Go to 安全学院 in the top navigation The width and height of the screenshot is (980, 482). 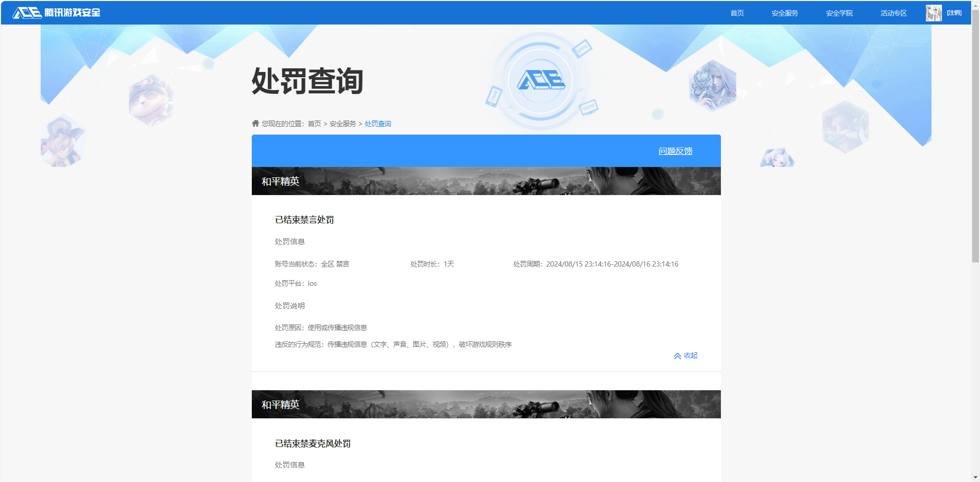839,13
